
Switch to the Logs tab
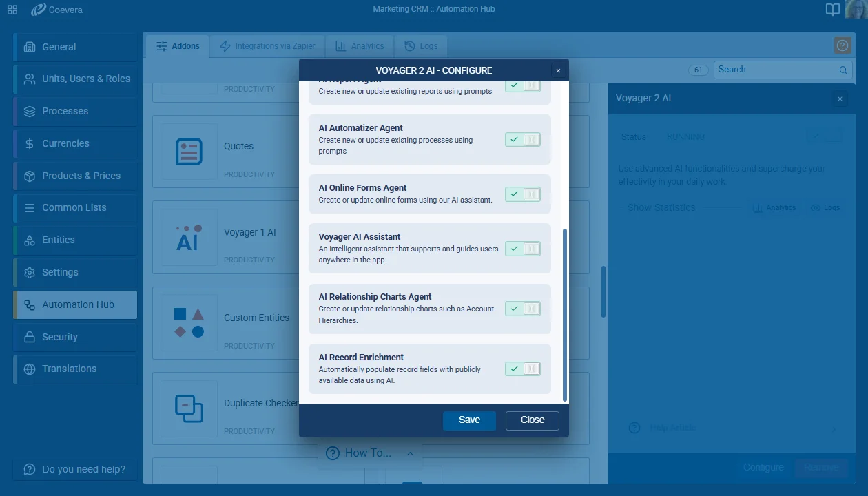(x=421, y=46)
